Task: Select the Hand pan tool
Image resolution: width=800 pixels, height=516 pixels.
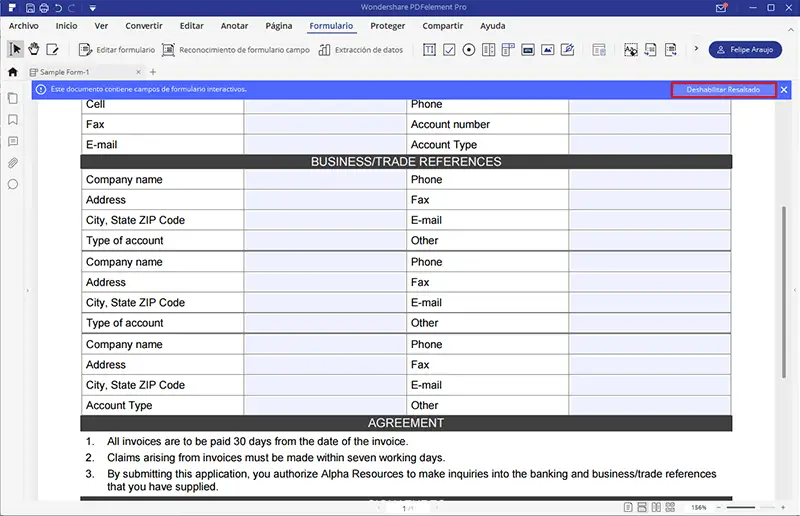Action: pos(34,49)
